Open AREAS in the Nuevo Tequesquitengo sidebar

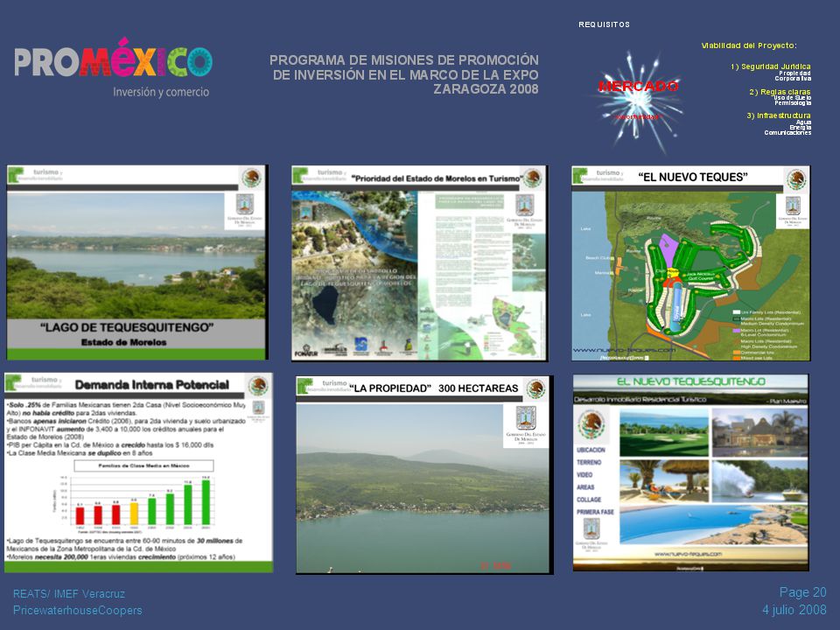point(585,487)
